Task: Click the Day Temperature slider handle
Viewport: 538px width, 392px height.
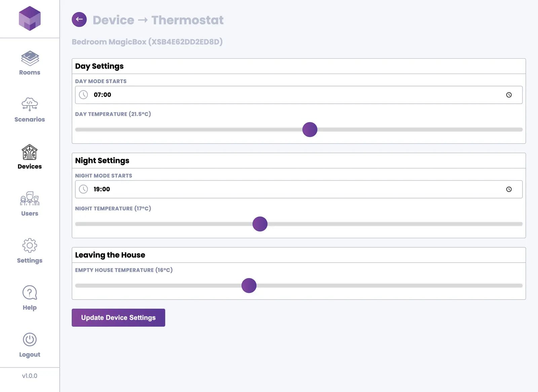Action: [310, 130]
